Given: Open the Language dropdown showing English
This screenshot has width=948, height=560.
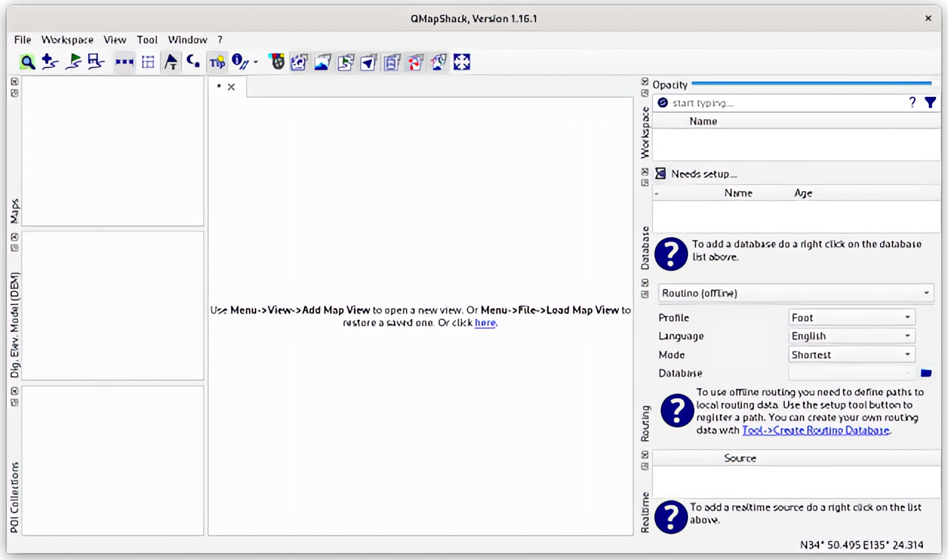Looking at the screenshot, I should [852, 336].
